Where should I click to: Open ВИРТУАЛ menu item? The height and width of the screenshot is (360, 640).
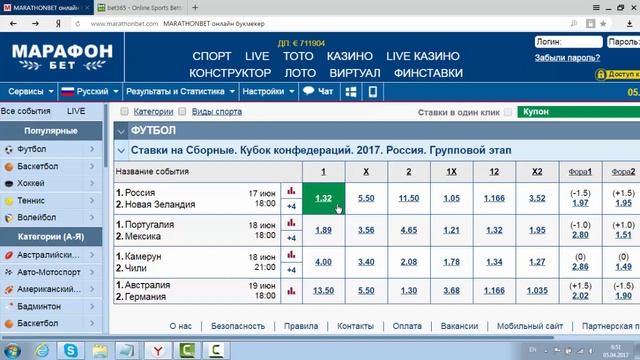coord(355,73)
